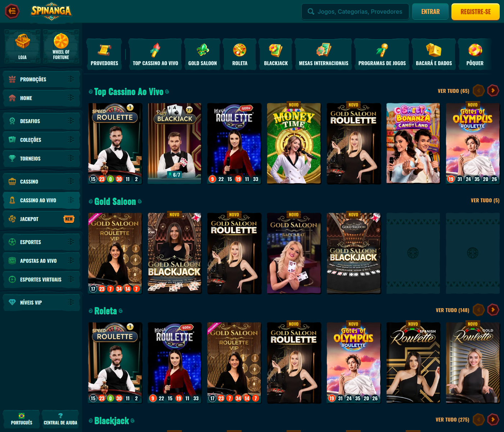Click the search magnifier icon

311,12
